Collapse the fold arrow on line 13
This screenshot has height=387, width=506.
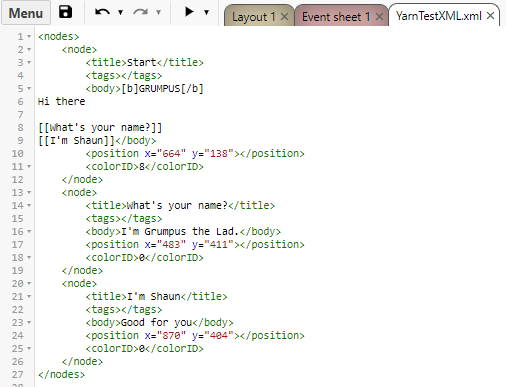coord(29,193)
